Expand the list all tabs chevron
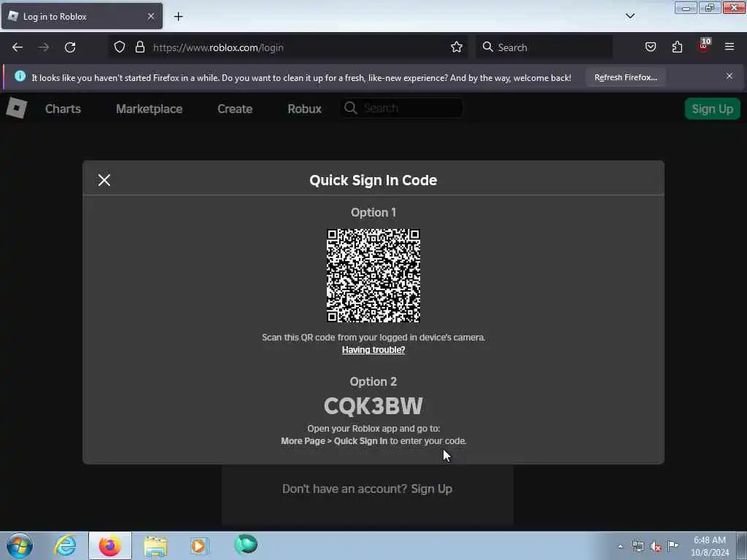The image size is (747, 560). 630,16
